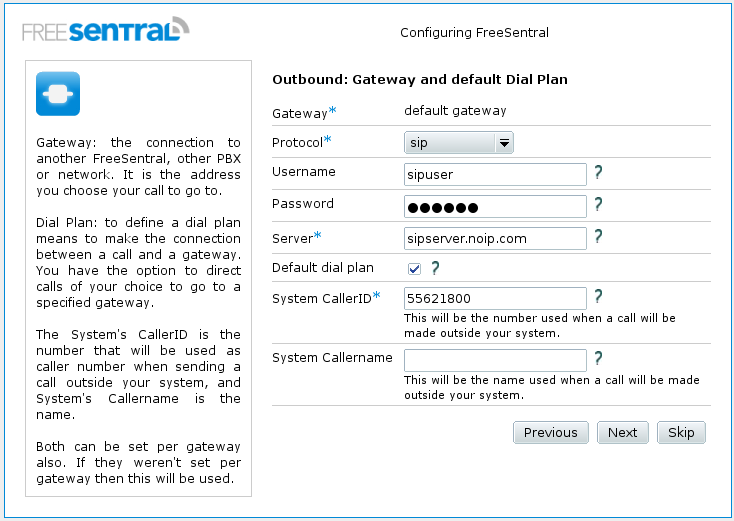Image resolution: width=734 pixels, height=521 pixels.
Task: Select the sip protocol combo box
Action: [x=459, y=143]
